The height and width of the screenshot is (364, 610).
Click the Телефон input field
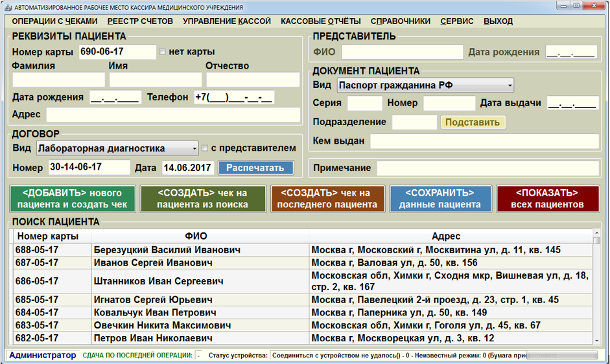tap(234, 97)
